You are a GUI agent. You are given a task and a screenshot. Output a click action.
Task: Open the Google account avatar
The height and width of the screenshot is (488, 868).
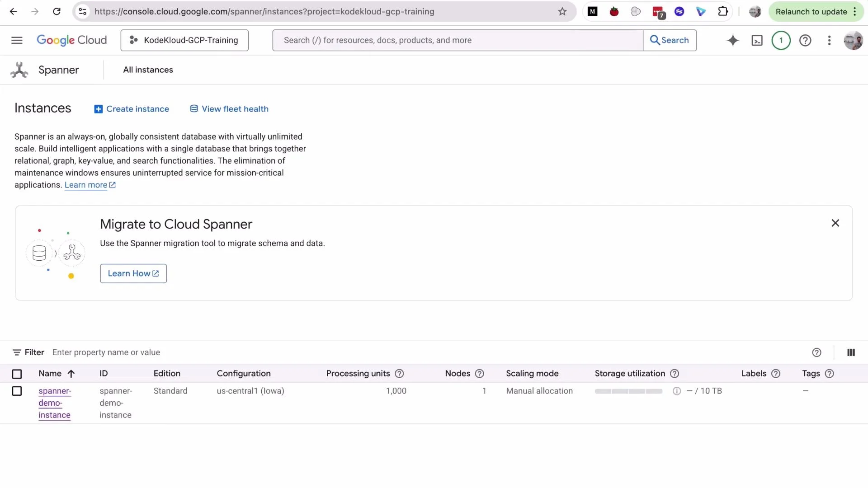[853, 40]
